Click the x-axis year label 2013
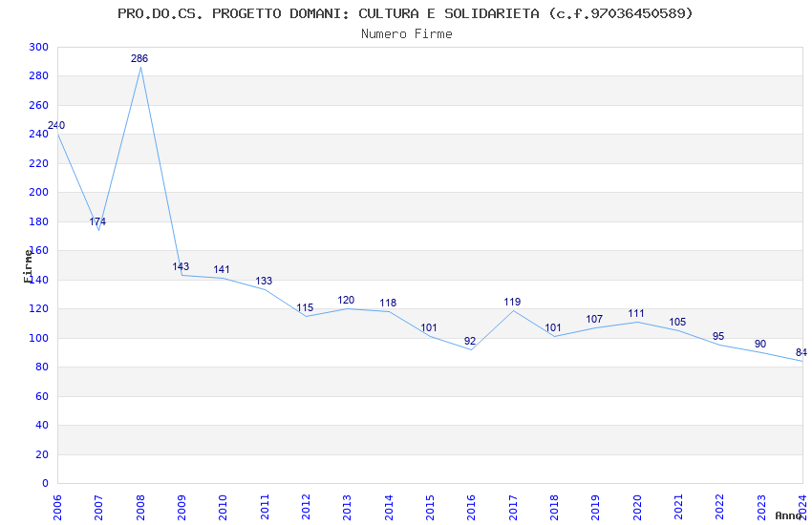Screen dimensions: 812x525 coord(347,507)
